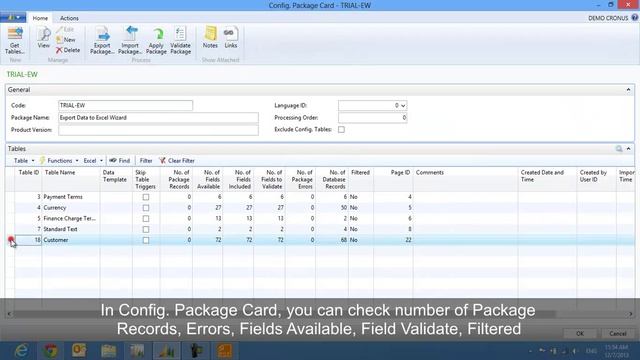Open the Functions dropdown menu
Screen dimensions: 640x360
point(59,160)
